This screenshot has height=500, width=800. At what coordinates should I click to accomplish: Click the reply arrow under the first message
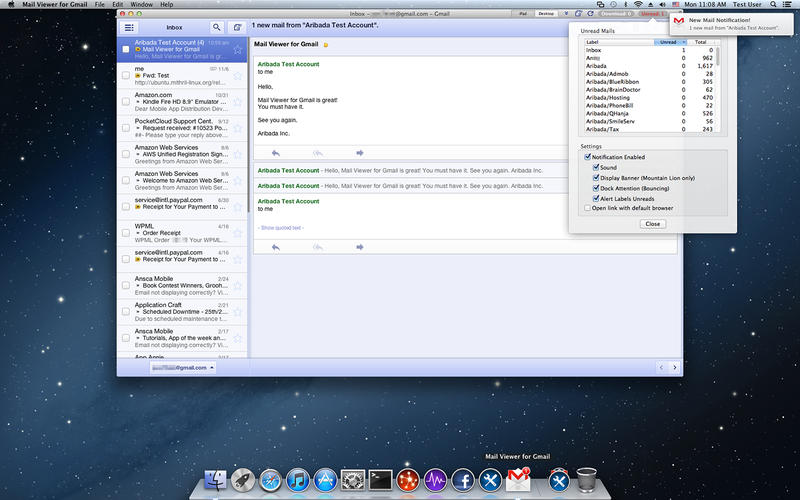(x=275, y=153)
